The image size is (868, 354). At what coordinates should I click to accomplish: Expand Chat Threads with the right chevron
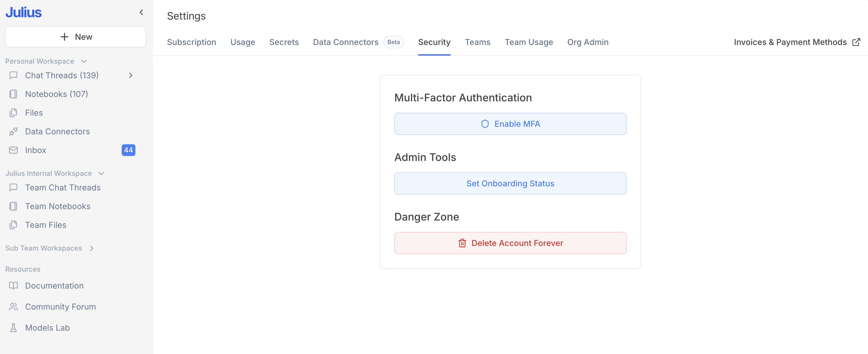pyautogui.click(x=131, y=75)
